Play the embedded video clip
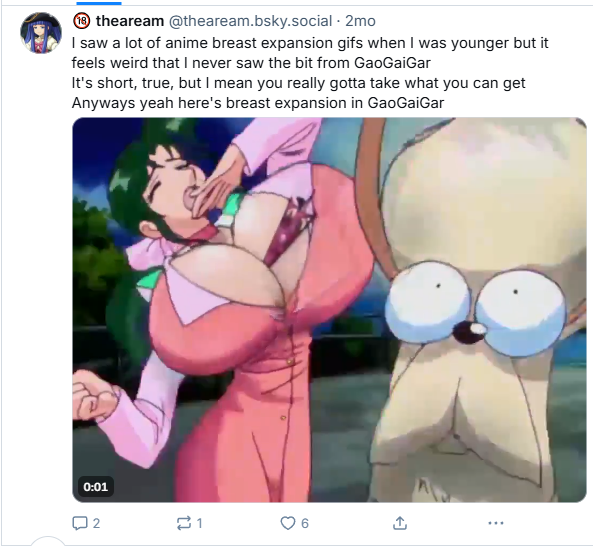This screenshot has width=593, height=546. click(x=329, y=310)
